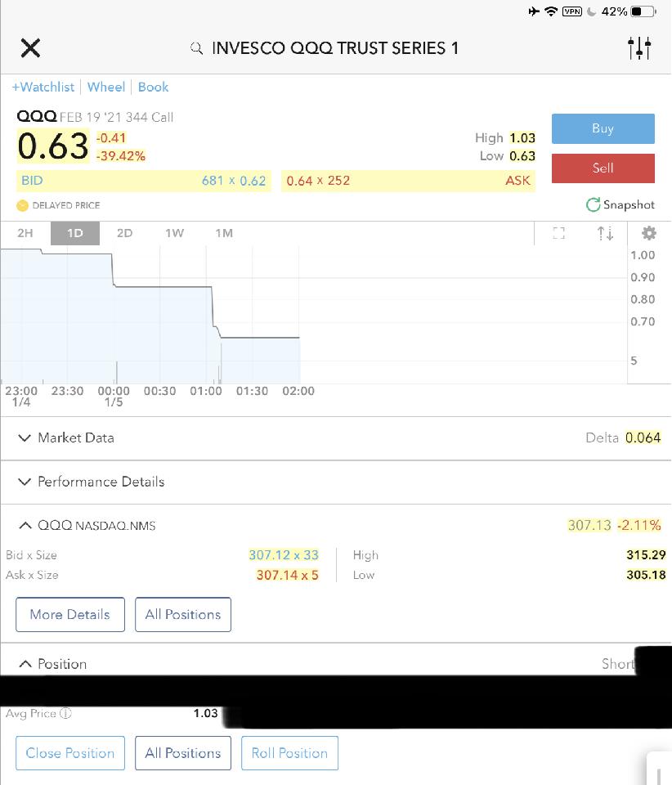This screenshot has height=785, width=672.
Task: Click All Positions beside Close Position
Action: coord(183,753)
